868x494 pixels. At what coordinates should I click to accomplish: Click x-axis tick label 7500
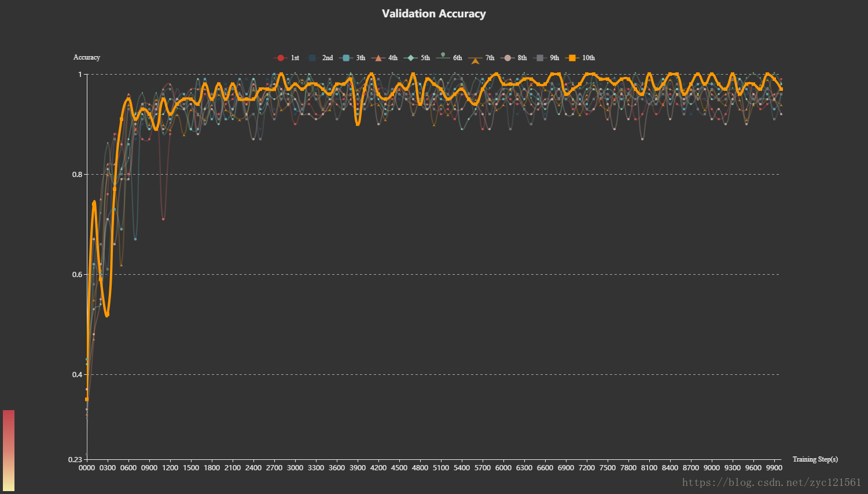tap(608, 468)
